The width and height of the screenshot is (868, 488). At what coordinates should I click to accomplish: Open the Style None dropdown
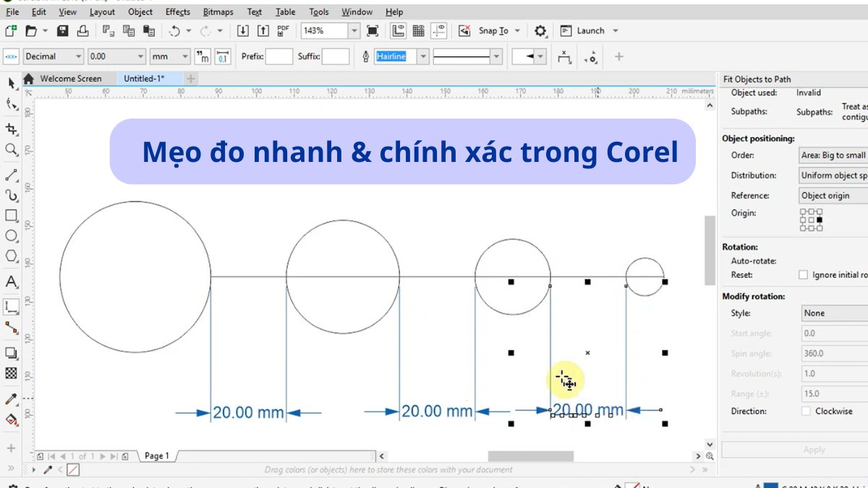click(x=833, y=313)
